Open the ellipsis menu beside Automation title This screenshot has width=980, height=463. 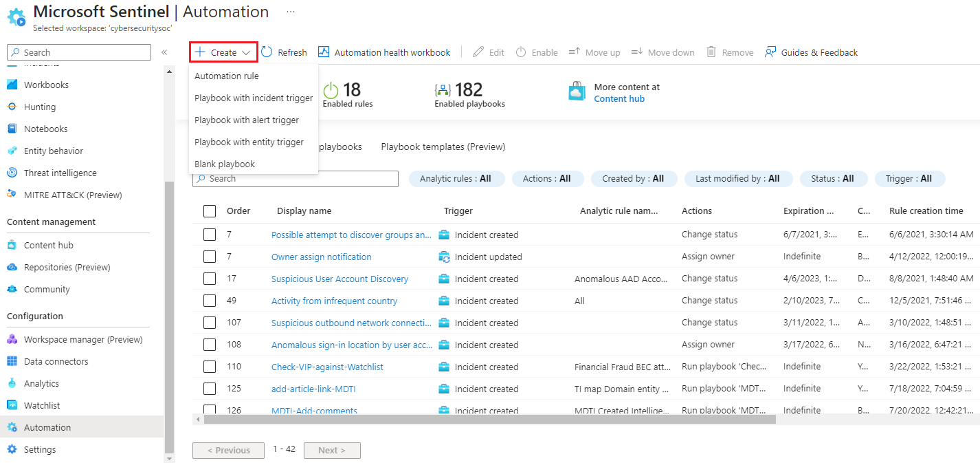click(291, 12)
